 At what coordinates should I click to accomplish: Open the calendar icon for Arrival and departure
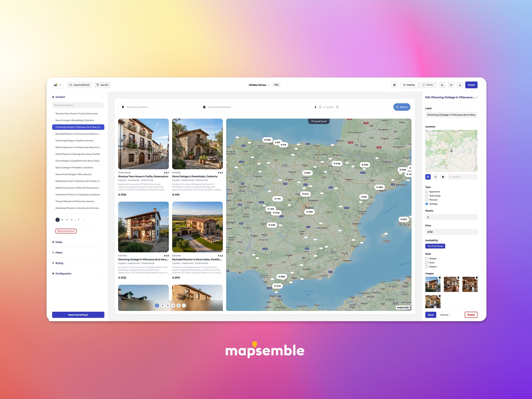(204, 107)
